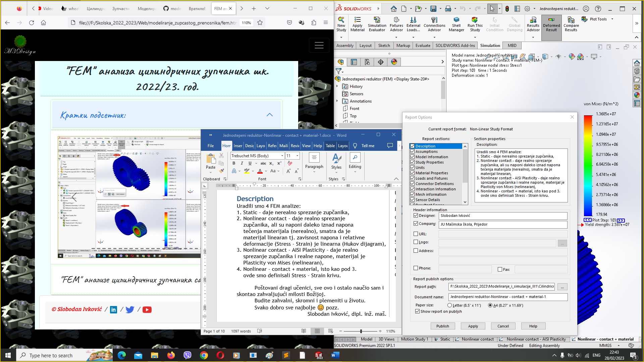Image resolution: width=644 pixels, height=362 pixels.
Task: Select the Nonlinear contact tab at bottom
Action: pos(477,339)
